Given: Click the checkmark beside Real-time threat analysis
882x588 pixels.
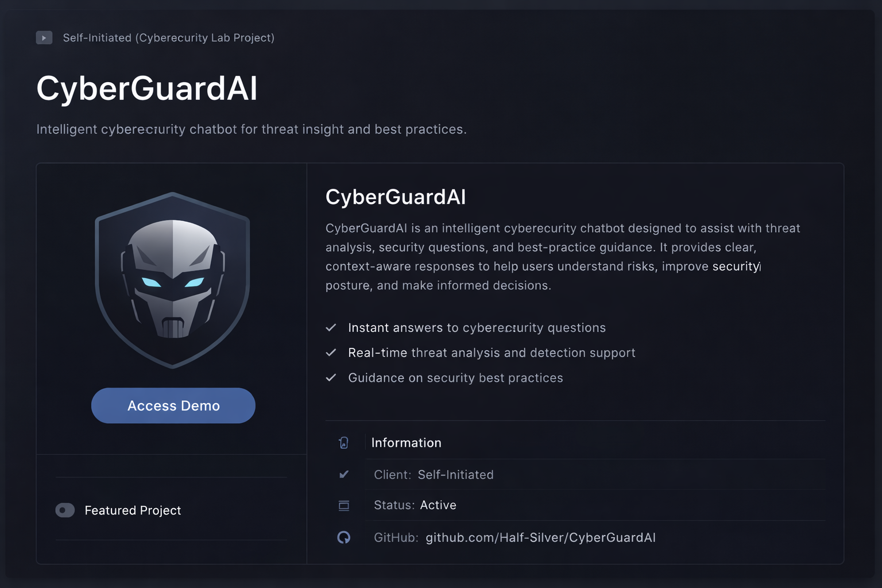Looking at the screenshot, I should tap(331, 353).
